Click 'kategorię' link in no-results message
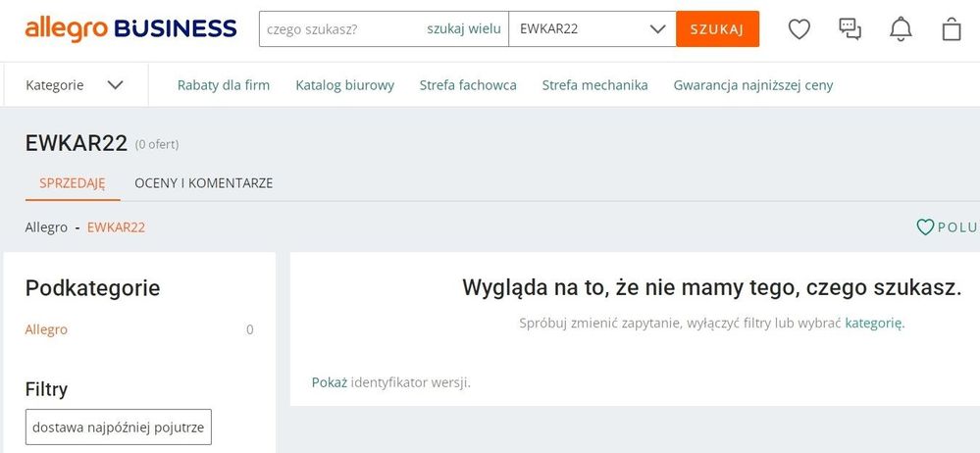This screenshot has width=980, height=453. pos(875,323)
